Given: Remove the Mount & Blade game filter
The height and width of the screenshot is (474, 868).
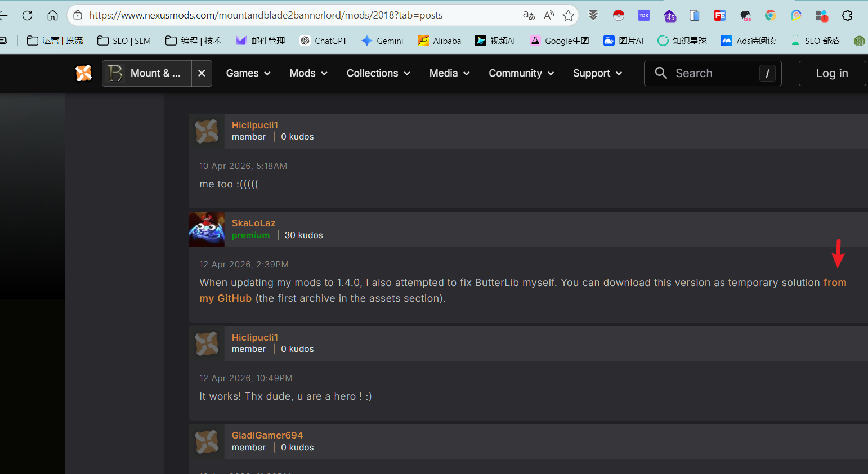Looking at the screenshot, I should click(x=202, y=73).
